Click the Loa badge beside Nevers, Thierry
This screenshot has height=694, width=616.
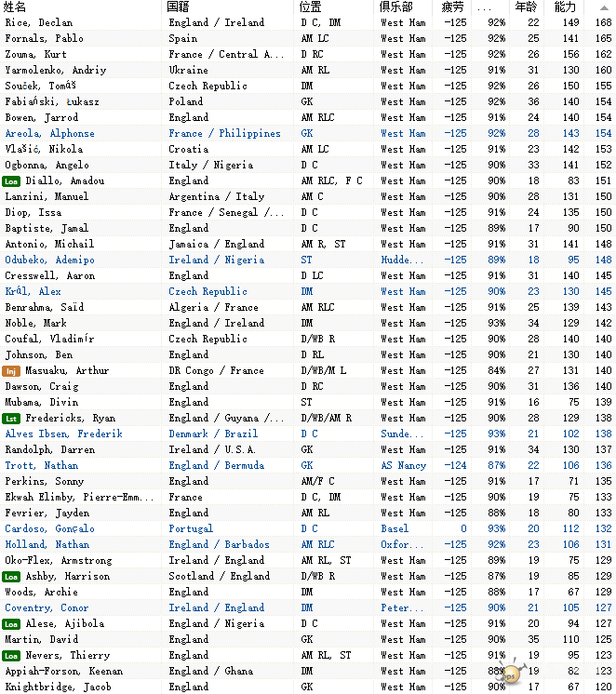pos(11,656)
